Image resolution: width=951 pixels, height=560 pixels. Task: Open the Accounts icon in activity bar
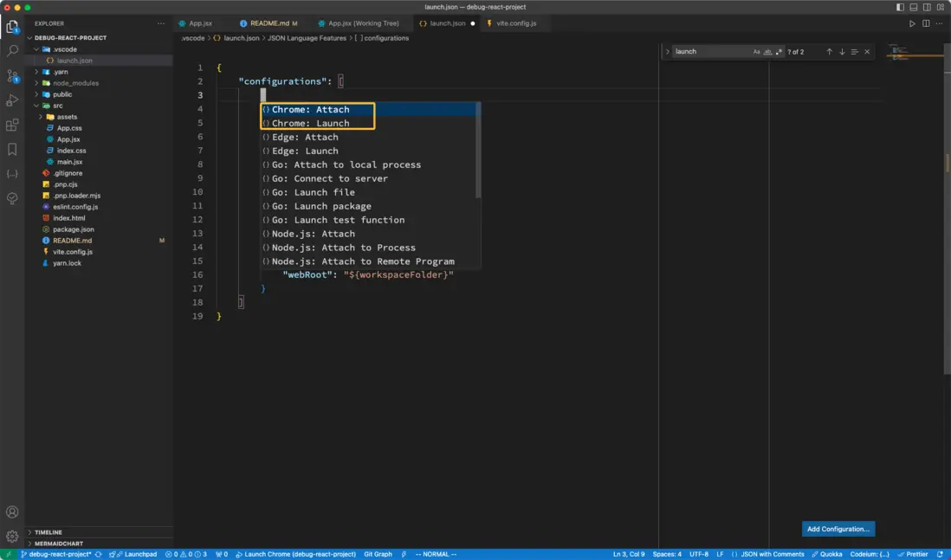12,512
